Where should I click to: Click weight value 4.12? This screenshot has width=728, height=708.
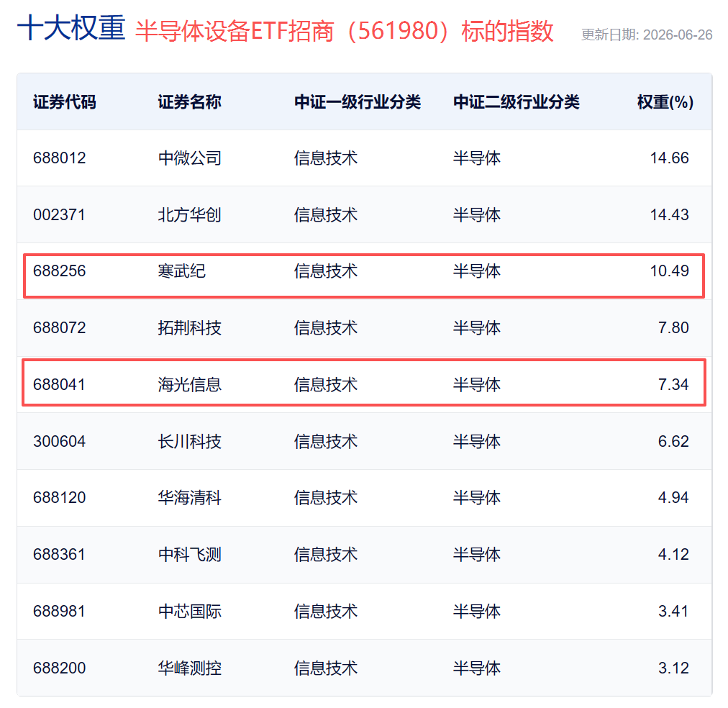point(673,555)
